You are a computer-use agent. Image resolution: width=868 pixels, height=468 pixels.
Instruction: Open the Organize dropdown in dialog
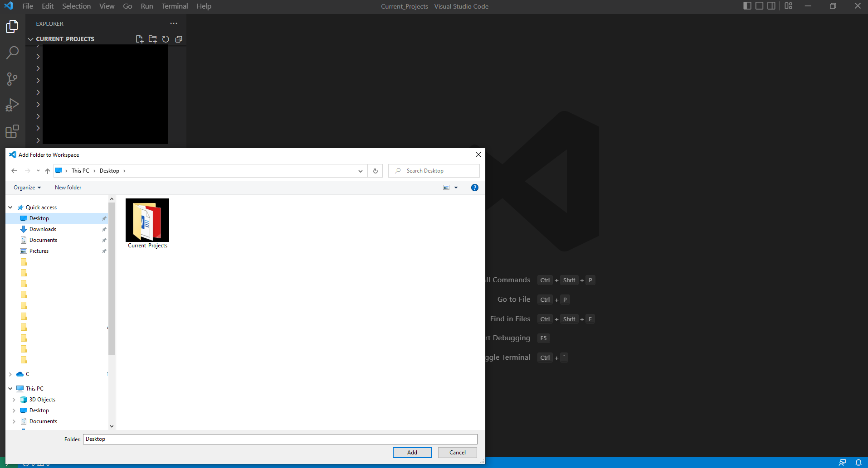pos(27,188)
